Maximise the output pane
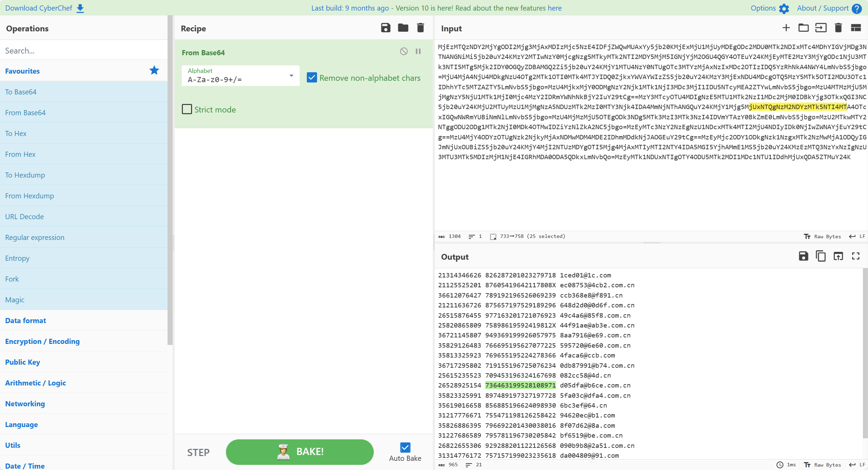 (x=855, y=256)
